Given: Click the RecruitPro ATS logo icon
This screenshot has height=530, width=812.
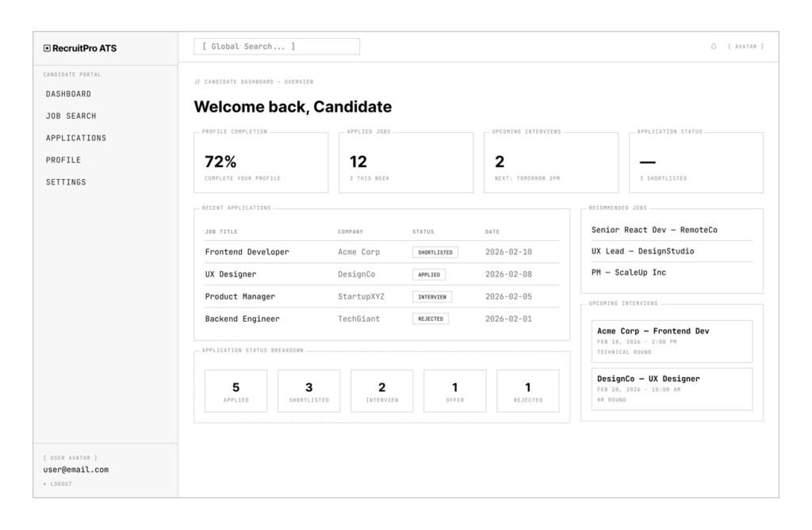Looking at the screenshot, I should [x=47, y=47].
